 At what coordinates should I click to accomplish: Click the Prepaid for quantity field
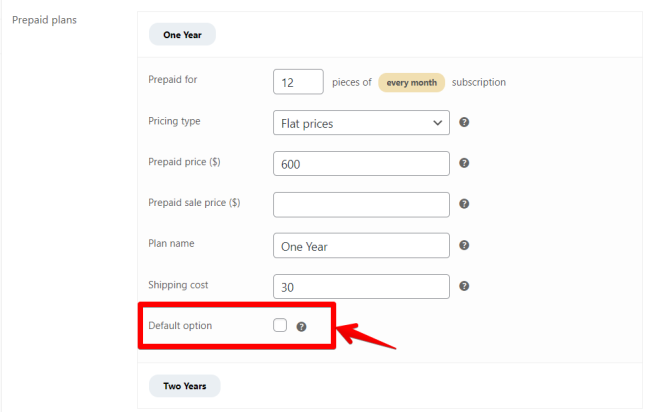click(297, 82)
